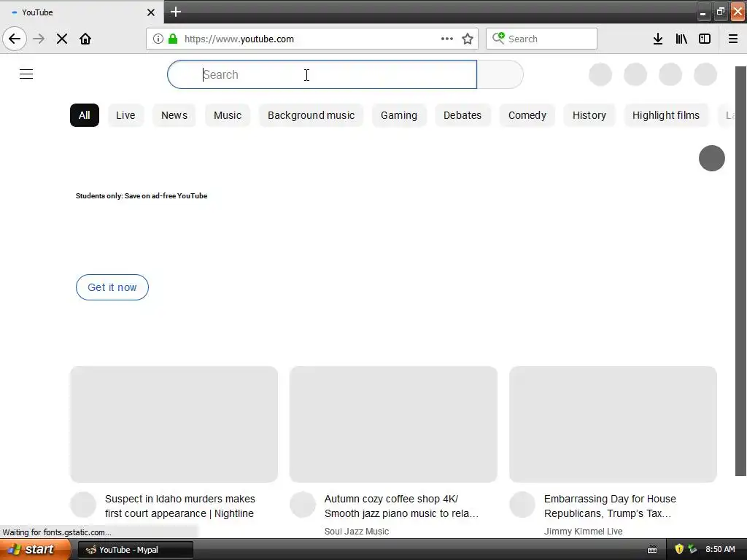
Task: Open YouTube guide hamburger menu
Action: pos(26,74)
